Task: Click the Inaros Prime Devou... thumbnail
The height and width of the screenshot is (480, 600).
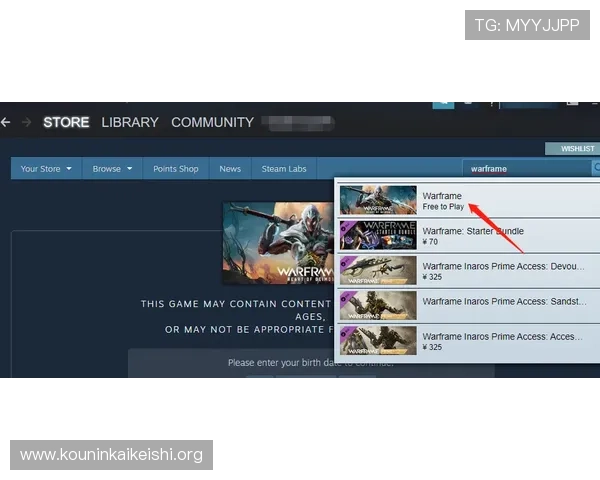Action: click(x=378, y=271)
